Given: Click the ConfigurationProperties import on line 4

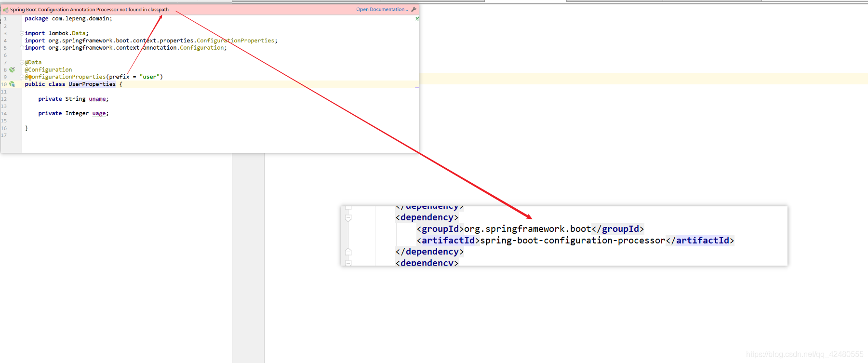Looking at the screenshot, I should (235, 40).
